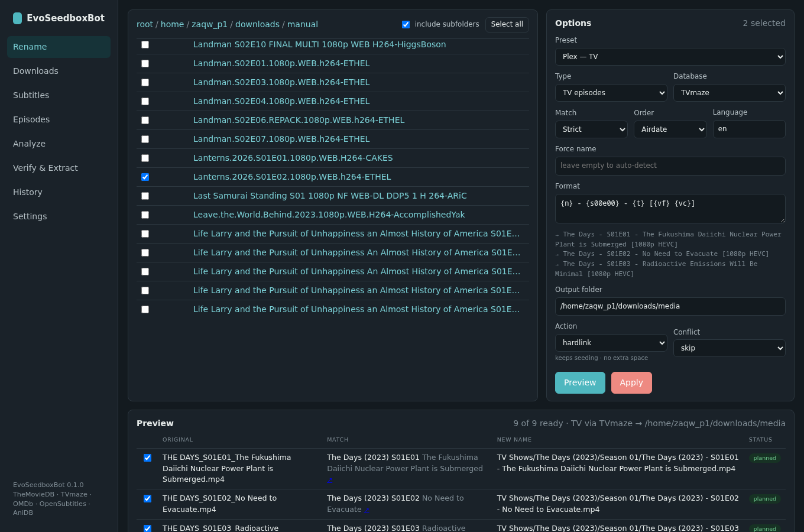Screen dimensions: 804x532
Task: Open Lanterns.2026.S01E02.1080p.WEB.h264-ETHEL entry
Action: tap(292, 177)
